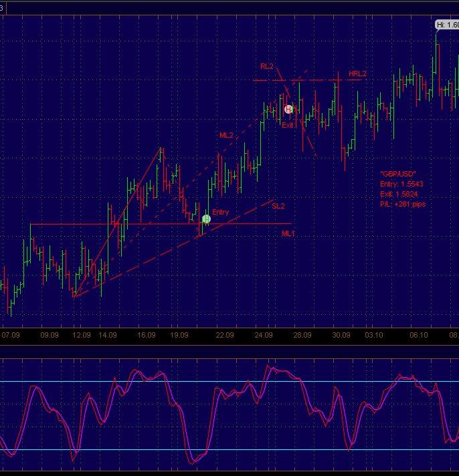
Task: Click the 24.09 date on time axis
Action: tap(264, 335)
